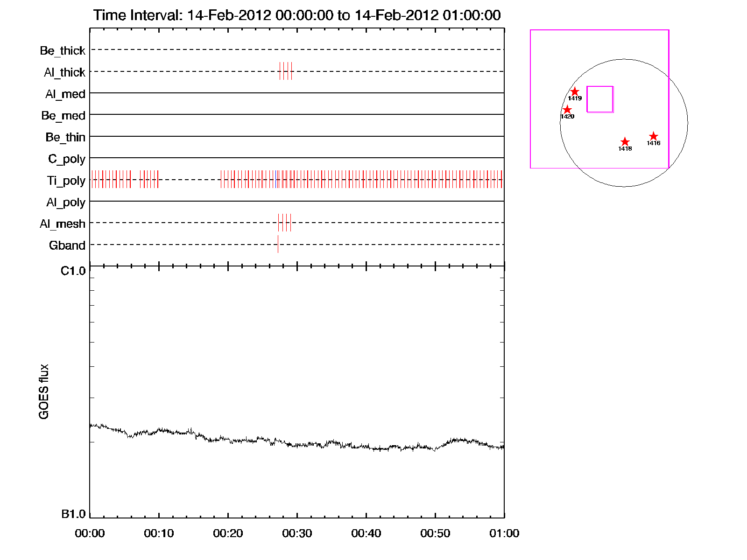Click the 00:10 time axis label
Viewport: 747px width, 560px height.
pos(159,533)
